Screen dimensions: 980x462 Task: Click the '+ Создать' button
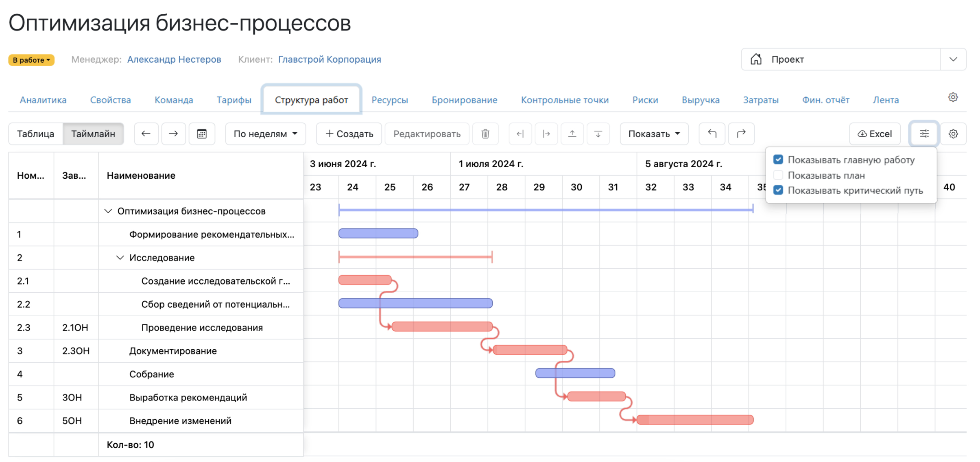tap(348, 134)
